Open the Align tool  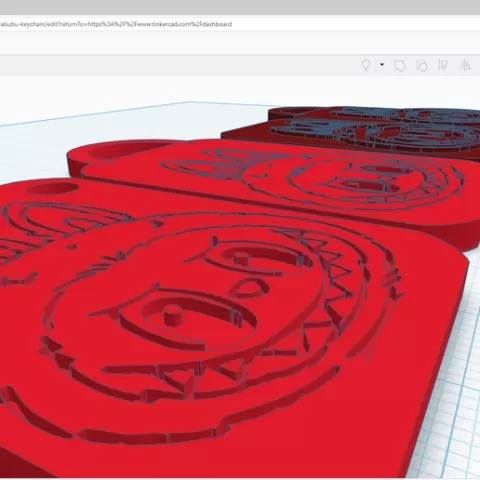tap(443, 65)
